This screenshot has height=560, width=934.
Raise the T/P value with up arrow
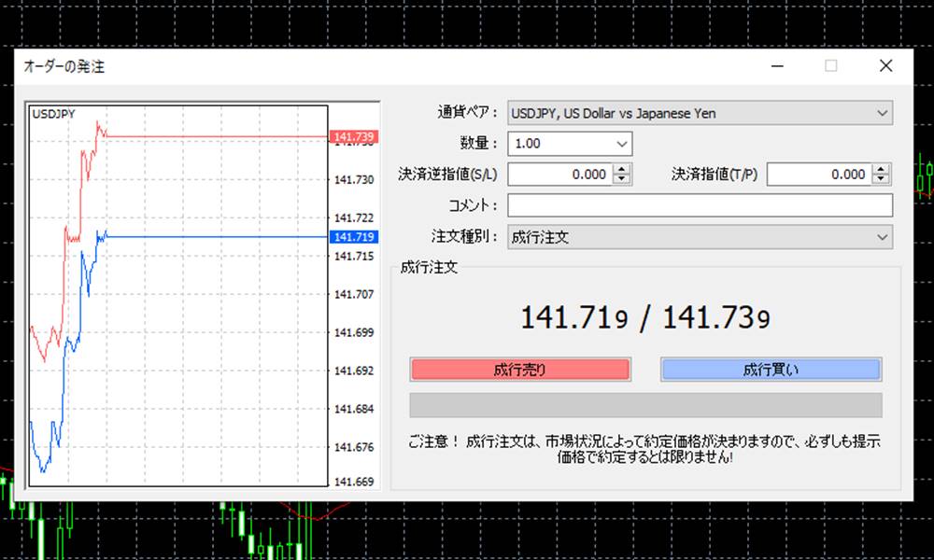(881, 170)
